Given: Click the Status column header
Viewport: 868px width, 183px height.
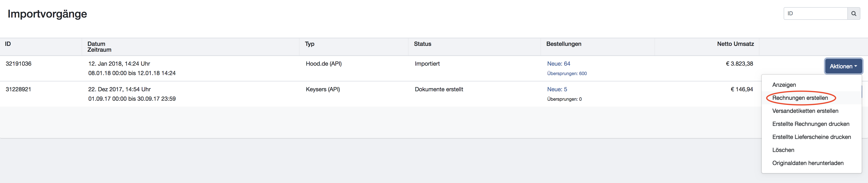Looking at the screenshot, I should 422,44.
